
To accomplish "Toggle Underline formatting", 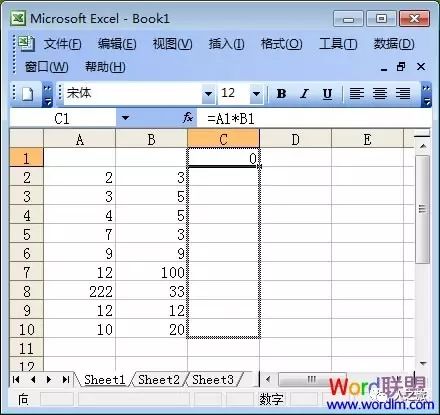I will (x=327, y=94).
